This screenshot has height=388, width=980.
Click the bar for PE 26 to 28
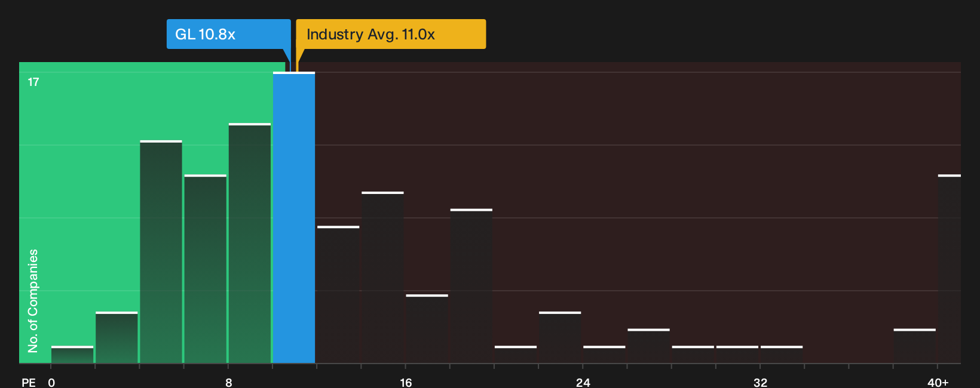pyautogui.click(x=648, y=346)
